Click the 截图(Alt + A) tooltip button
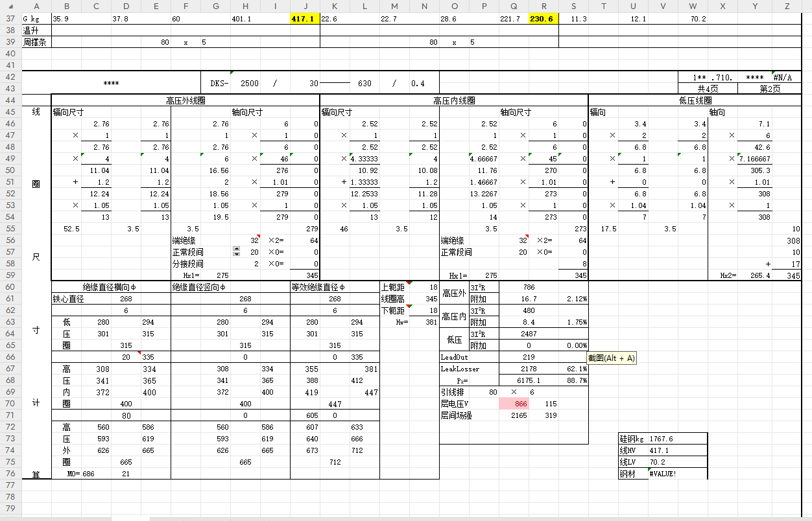Image resolution: width=812 pixels, height=521 pixels. (611, 358)
